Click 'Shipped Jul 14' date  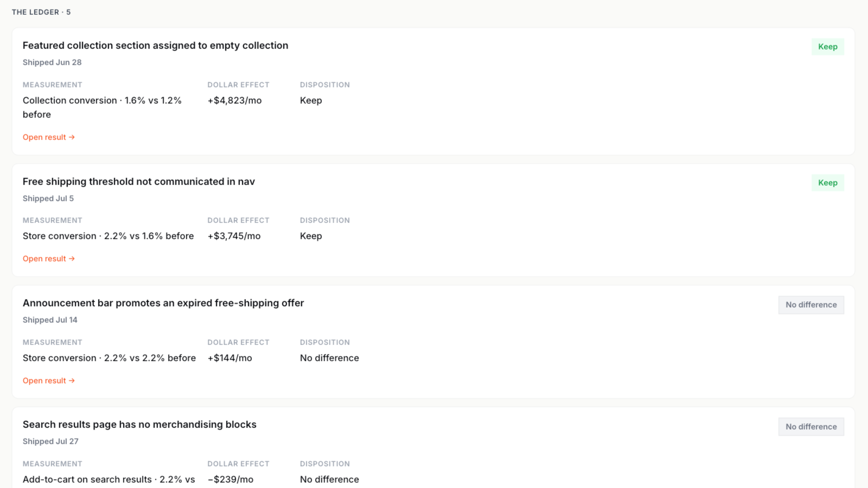(50, 320)
